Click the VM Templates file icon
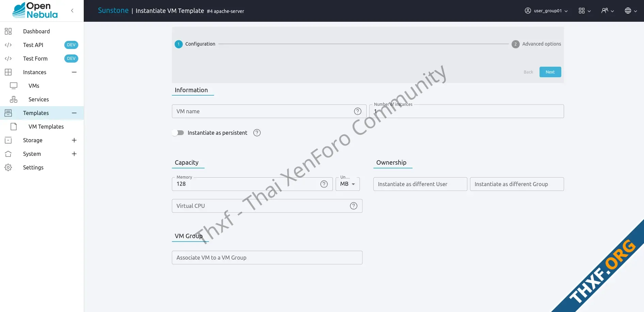644x312 pixels. click(x=14, y=127)
